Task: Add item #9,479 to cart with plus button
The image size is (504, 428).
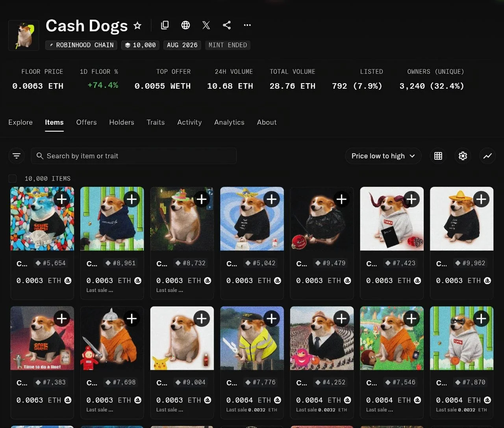Action: point(341,199)
